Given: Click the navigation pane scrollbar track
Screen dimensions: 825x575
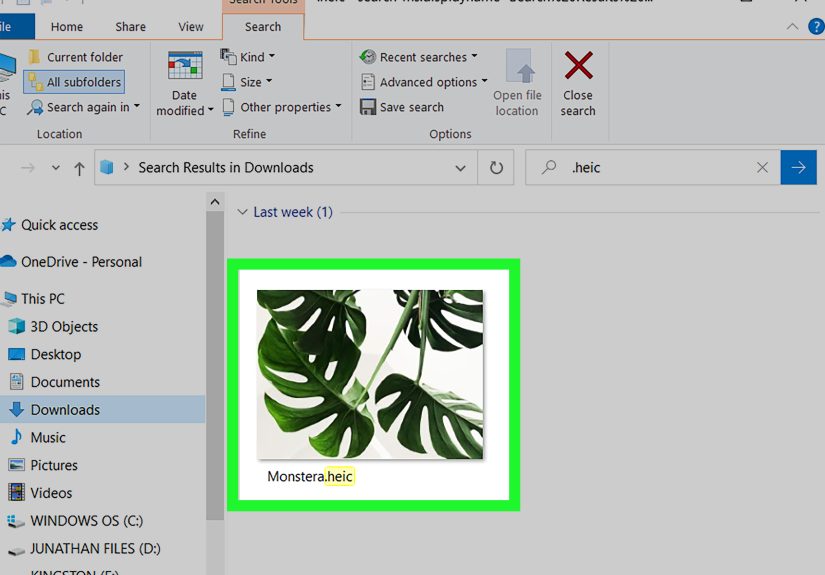Looking at the screenshot, I should tap(215, 547).
